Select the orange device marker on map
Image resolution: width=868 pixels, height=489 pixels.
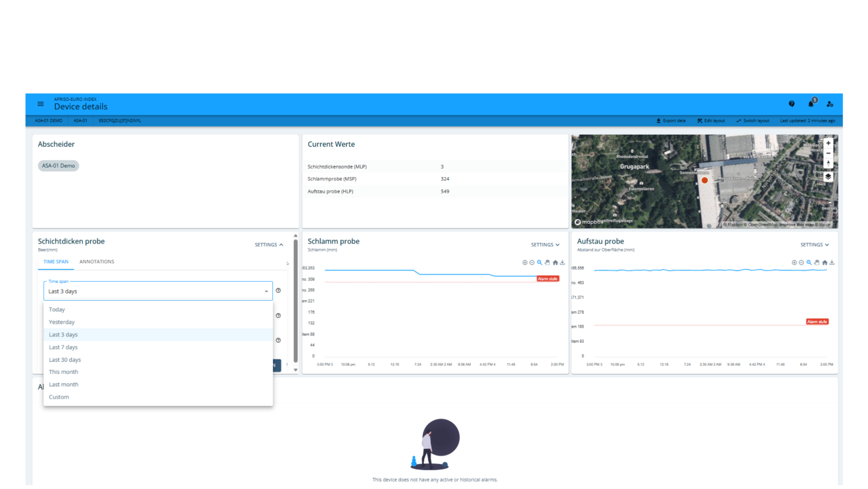704,180
